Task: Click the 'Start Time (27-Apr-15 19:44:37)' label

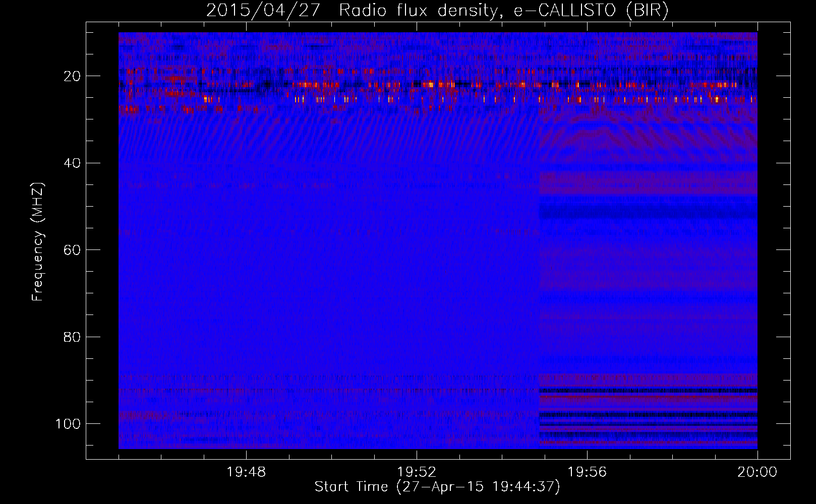Action: 437,487
